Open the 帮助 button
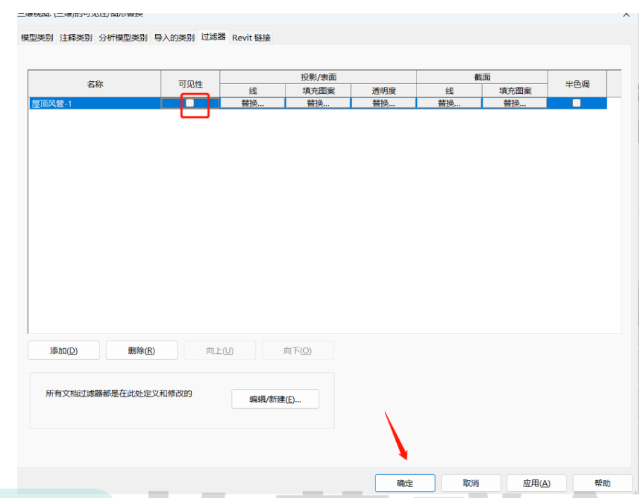The width and height of the screenshot is (639, 498). pos(602,483)
